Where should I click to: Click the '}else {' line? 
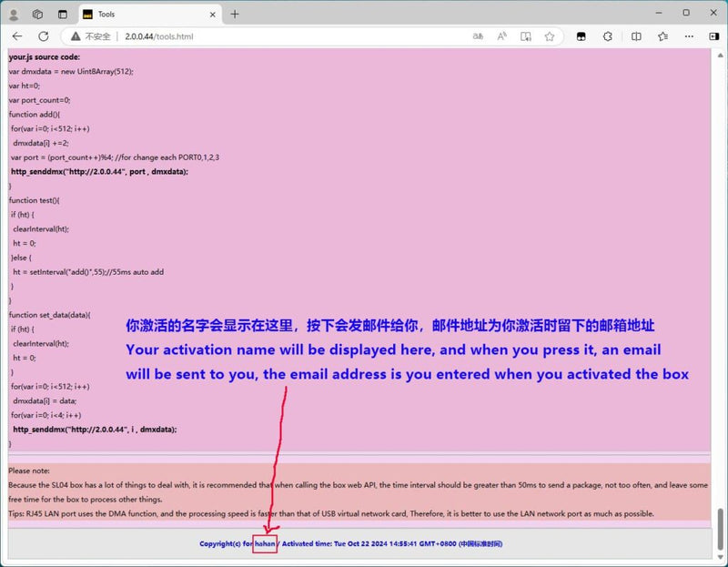21,258
